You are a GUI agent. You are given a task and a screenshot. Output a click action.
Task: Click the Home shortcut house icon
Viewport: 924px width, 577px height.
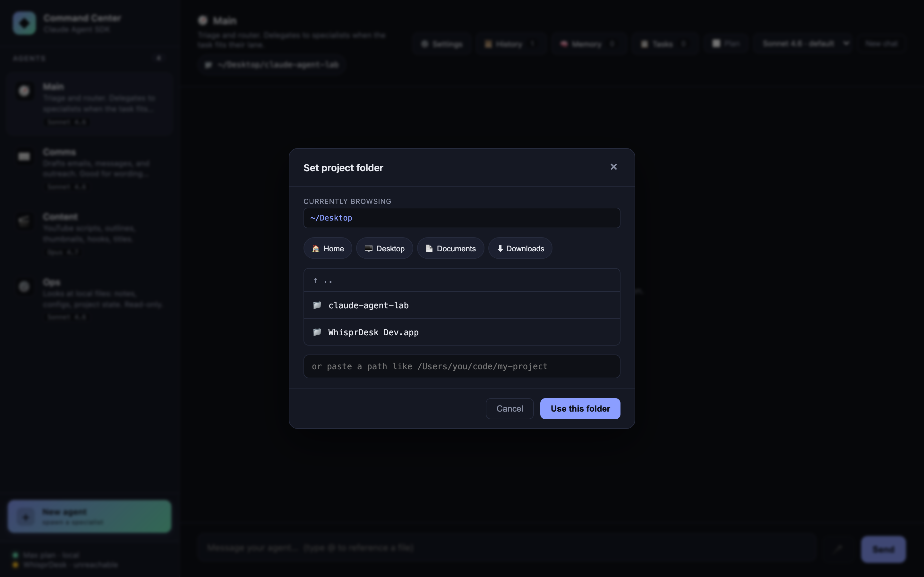[x=315, y=248]
